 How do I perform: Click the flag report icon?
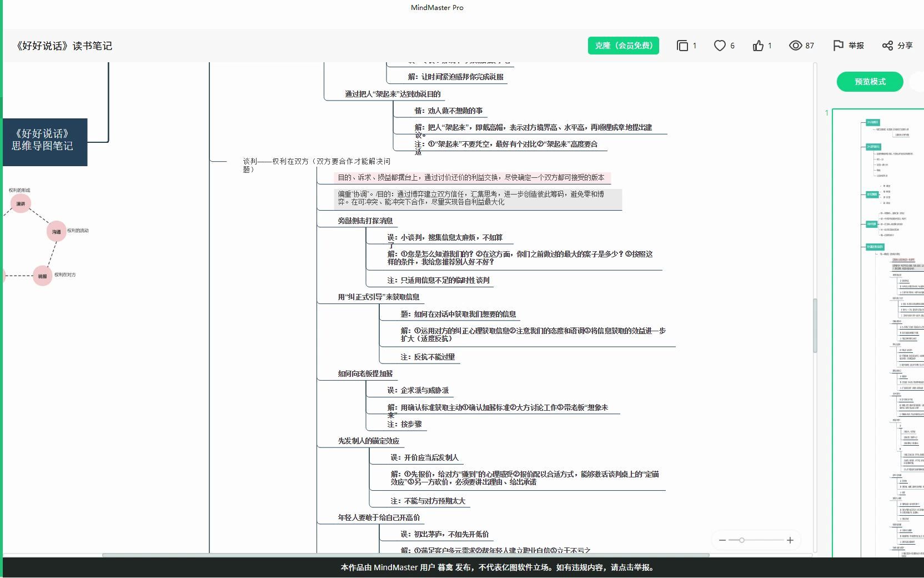(x=838, y=46)
